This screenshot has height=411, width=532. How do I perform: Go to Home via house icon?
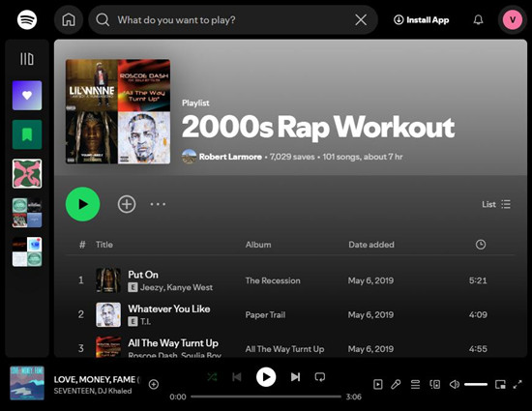pyautogui.click(x=69, y=19)
